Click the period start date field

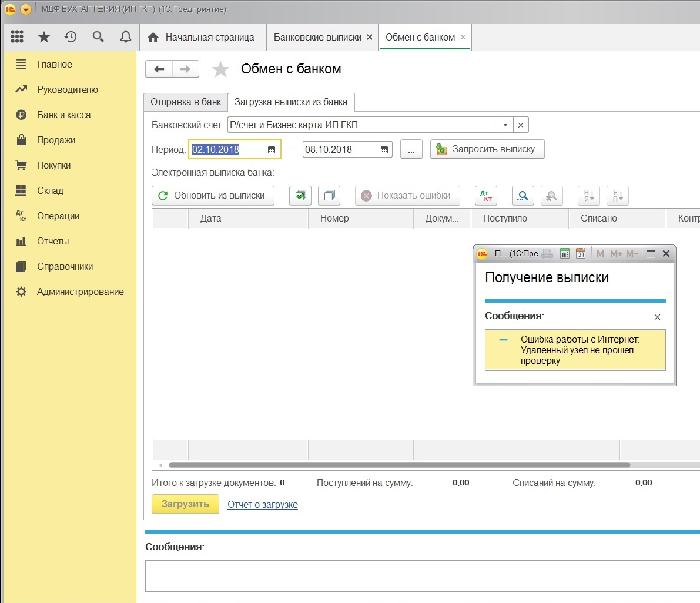tap(226, 150)
